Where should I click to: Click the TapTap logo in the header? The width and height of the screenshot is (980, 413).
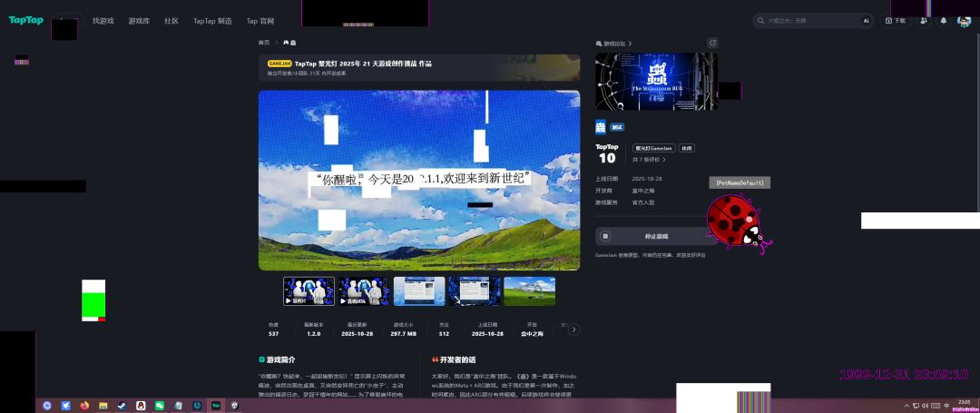[x=25, y=20]
